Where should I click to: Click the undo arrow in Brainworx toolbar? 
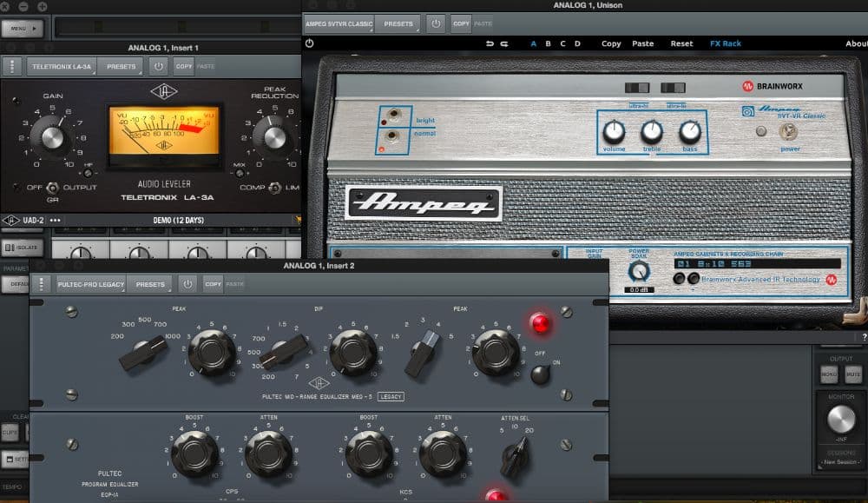click(490, 43)
